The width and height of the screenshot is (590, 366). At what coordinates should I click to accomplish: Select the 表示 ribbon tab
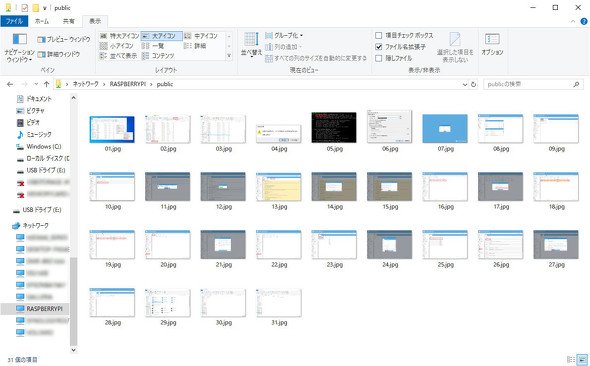(x=95, y=21)
